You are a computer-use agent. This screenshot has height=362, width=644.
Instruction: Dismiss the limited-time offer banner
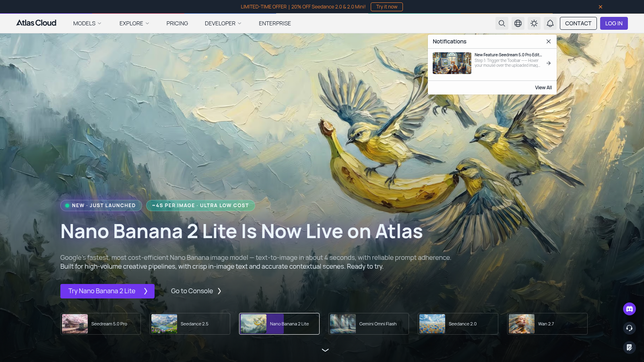pyautogui.click(x=601, y=7)
